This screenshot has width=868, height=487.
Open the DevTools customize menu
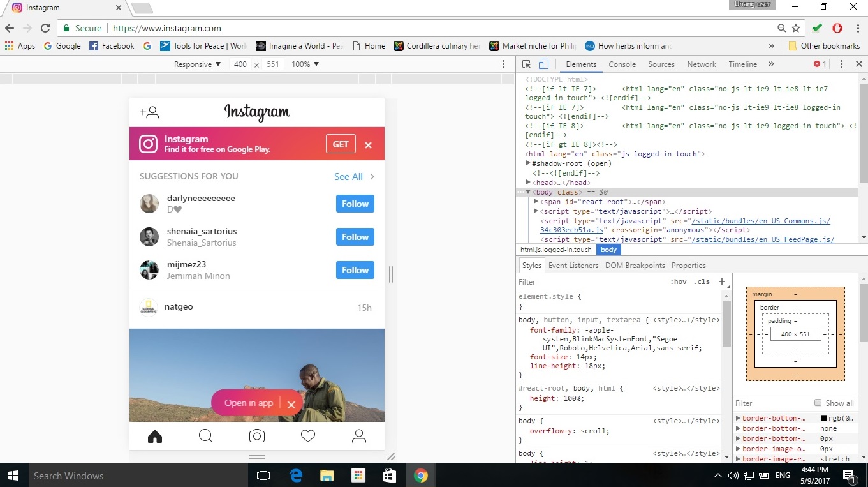(841, 64)
